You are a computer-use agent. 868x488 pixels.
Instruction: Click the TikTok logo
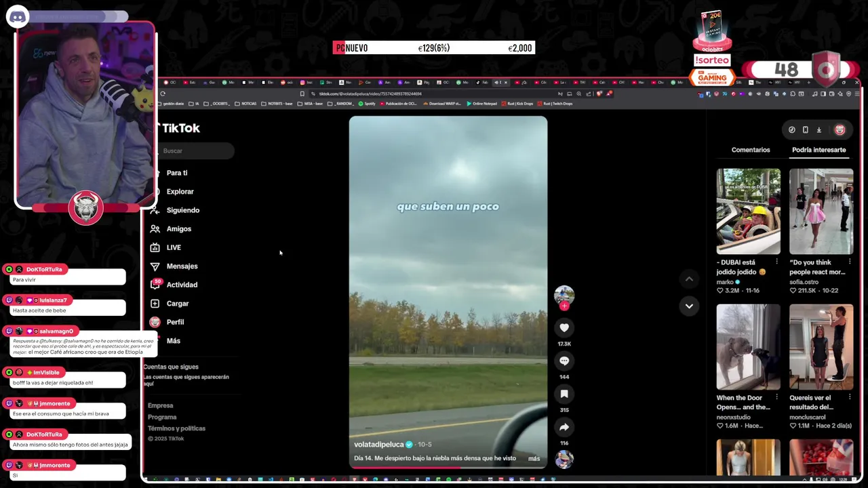click(x=180, y=128)
